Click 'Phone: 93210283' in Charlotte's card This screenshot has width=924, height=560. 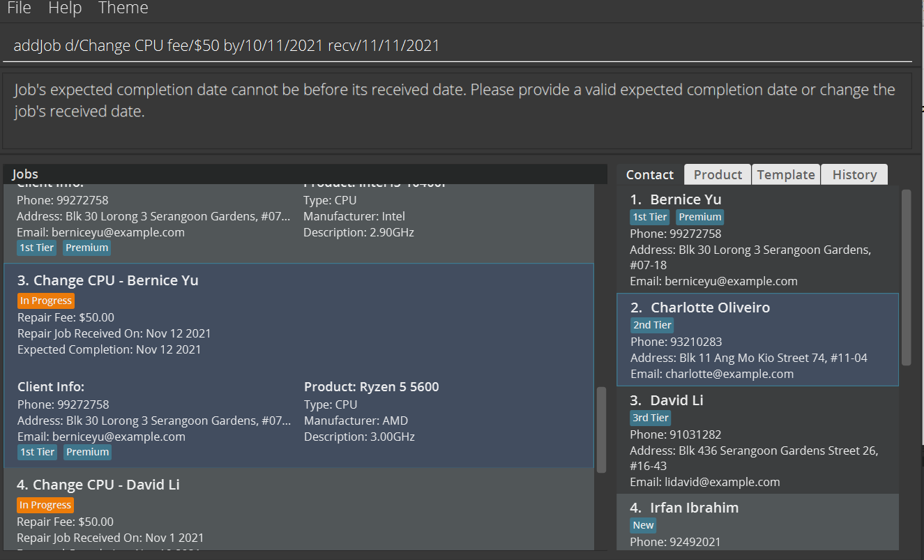(x=676, y=342)
